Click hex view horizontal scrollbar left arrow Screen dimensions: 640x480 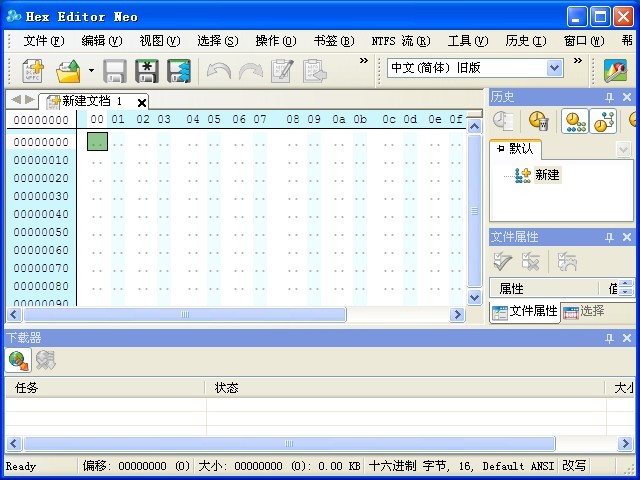pyautogui.click(x=13, y=314)
